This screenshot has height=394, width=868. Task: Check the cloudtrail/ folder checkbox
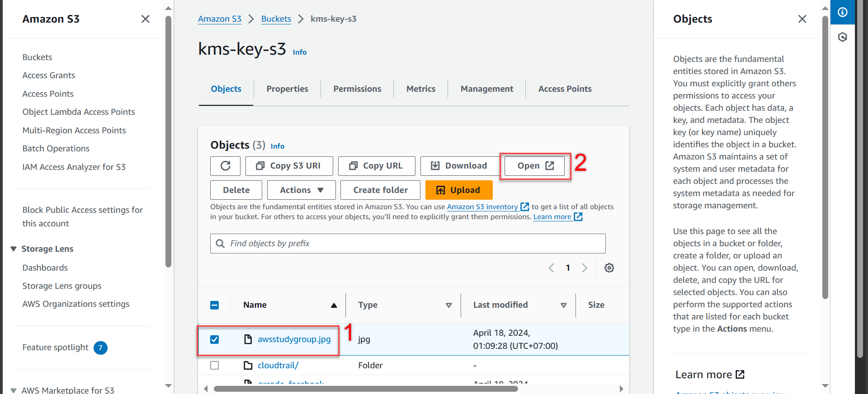(215, 365)
